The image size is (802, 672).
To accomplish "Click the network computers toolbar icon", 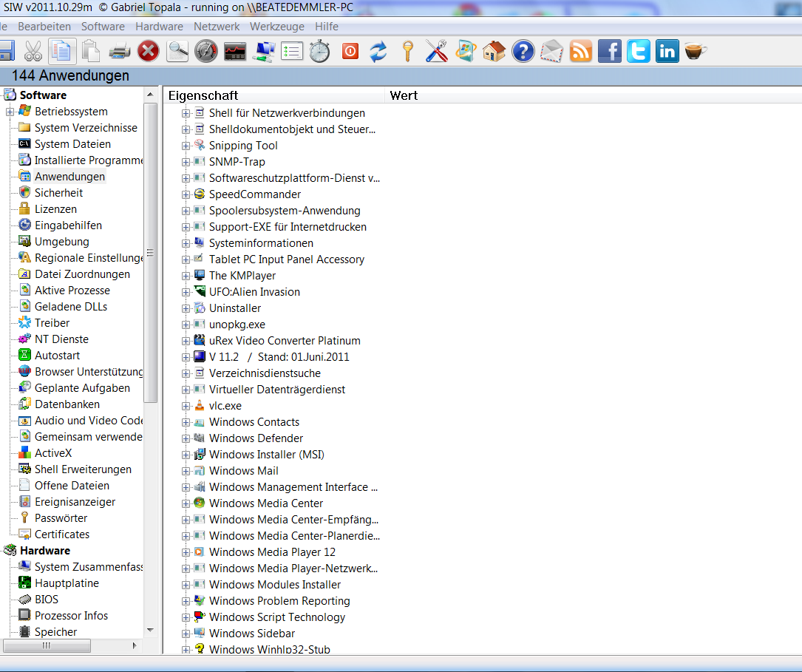I will pyautogui.click(x=264, y=51).
